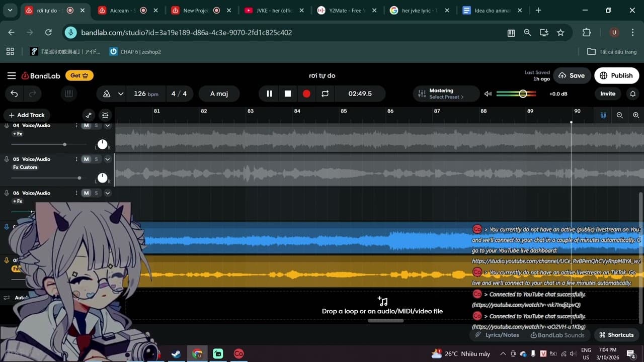Zoom in the timeline
The width and height of the screenshot is (644, 362).
(636, 115)
